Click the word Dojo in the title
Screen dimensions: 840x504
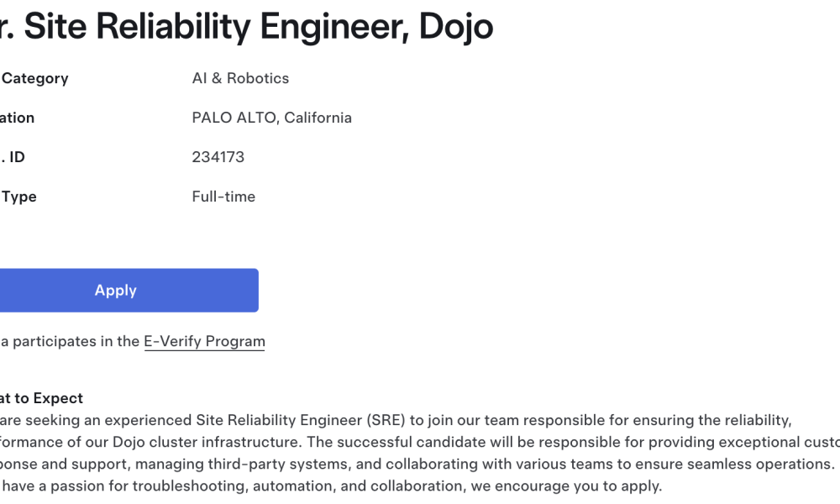[x=456, y=27]
